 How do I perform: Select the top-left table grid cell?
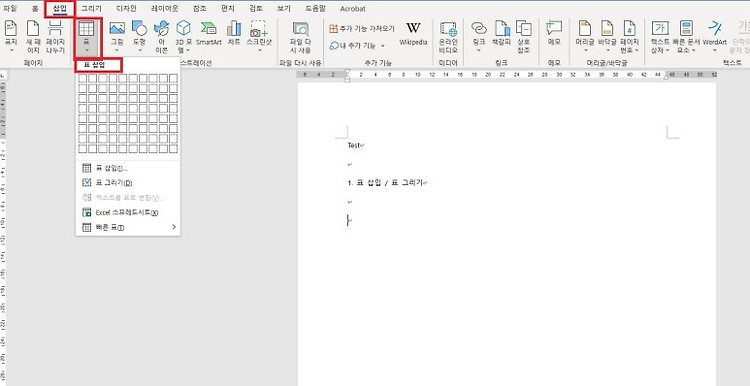pyautogui.click(x=83, y=78)
